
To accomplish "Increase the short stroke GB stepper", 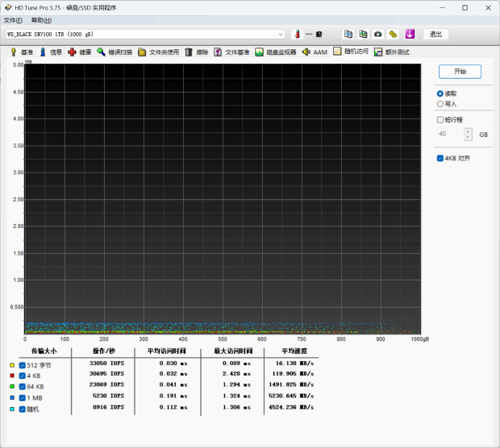I will point(468,131).
